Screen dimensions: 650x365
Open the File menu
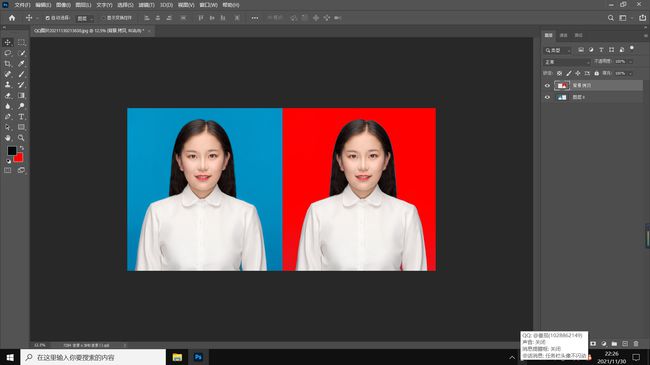coord(22,5)
